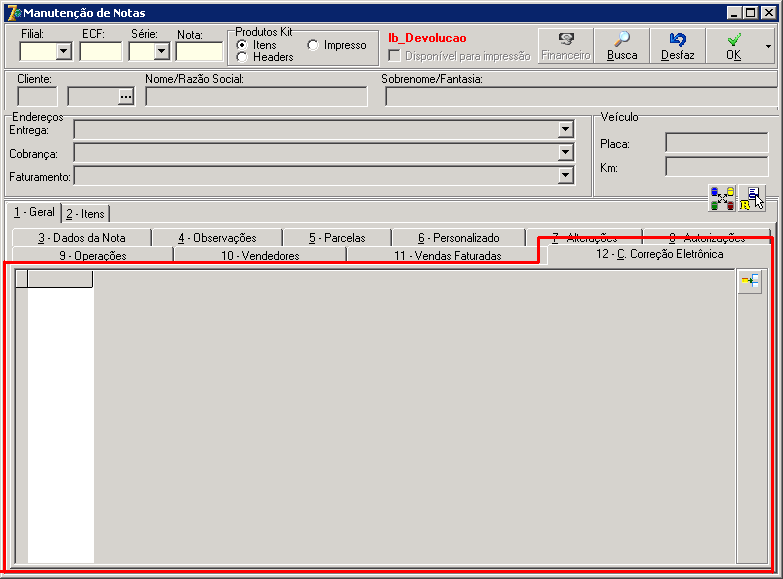This screenshot has height=579, width=783.
Task: Confirm with the OK checkmark button
Action: click(x=734, y=46)
